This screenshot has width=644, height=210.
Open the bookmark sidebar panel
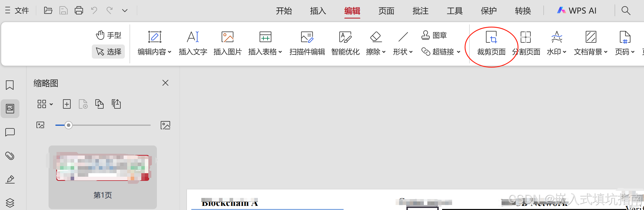(x=10, y=85)
